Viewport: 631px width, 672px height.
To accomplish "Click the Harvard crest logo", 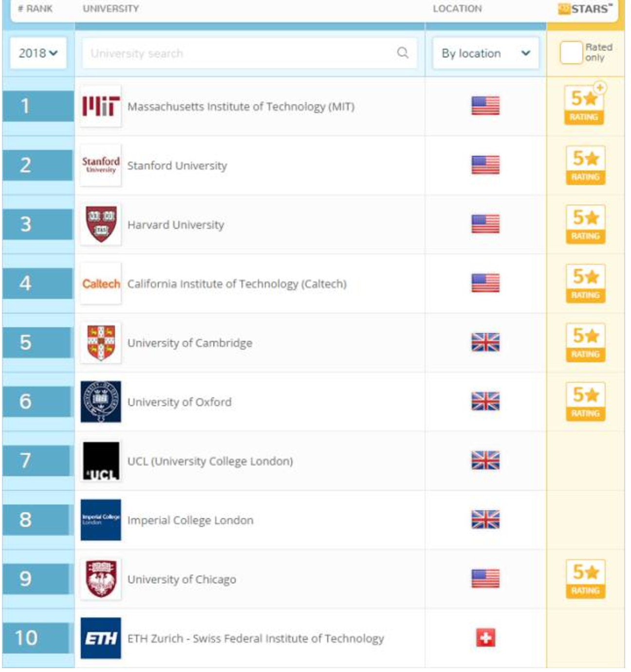I will tap(101, 224).
